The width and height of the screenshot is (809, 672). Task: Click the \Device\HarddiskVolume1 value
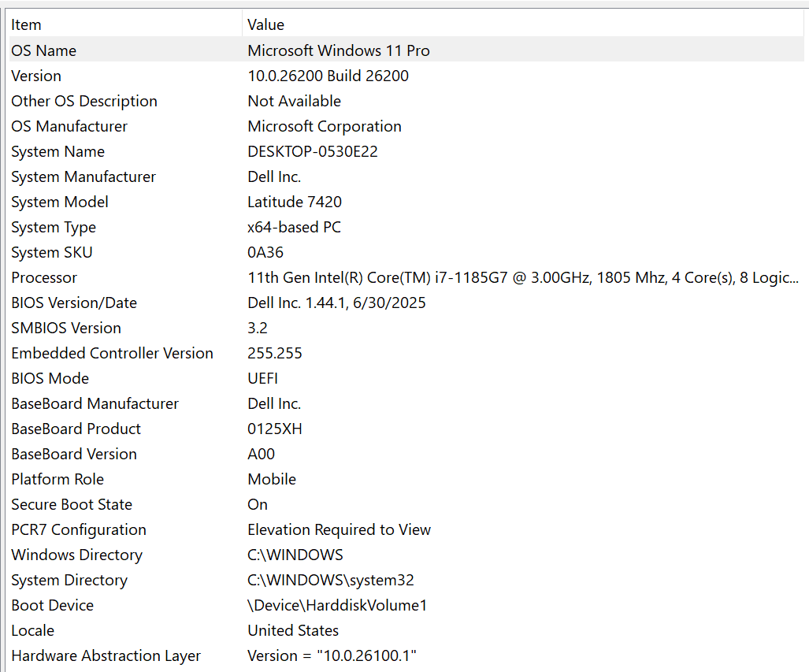(x=337, y=605)
